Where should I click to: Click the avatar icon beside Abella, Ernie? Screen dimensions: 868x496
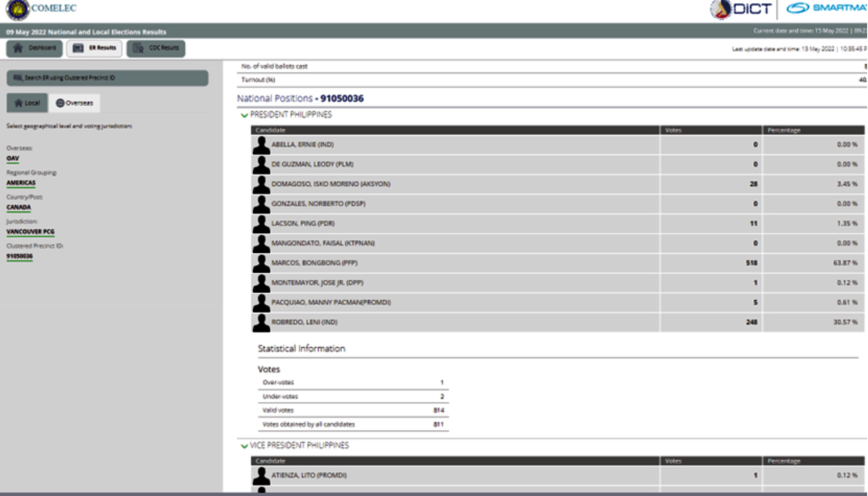pyautogui.click(x=261, y=145)
